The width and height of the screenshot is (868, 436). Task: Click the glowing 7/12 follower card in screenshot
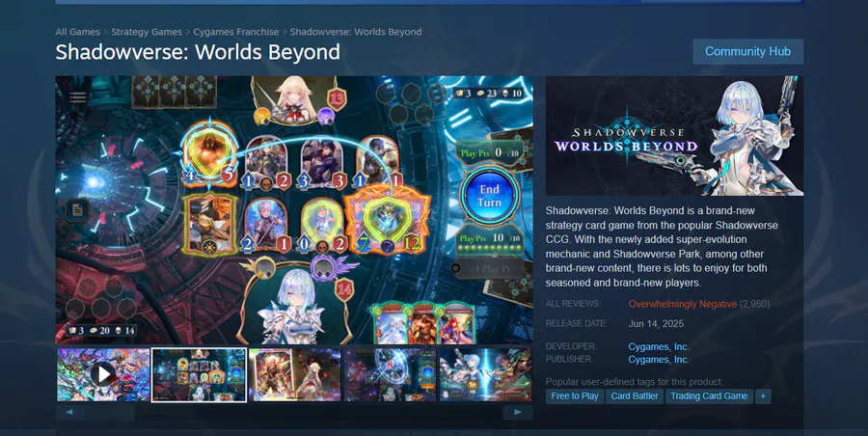pyautogui.click(x=387, y=223)
